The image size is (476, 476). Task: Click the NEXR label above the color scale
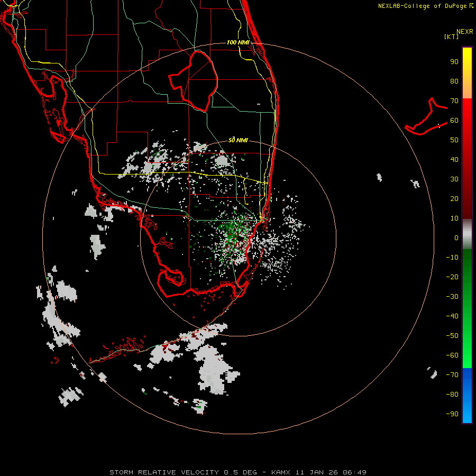pos(464,32)
